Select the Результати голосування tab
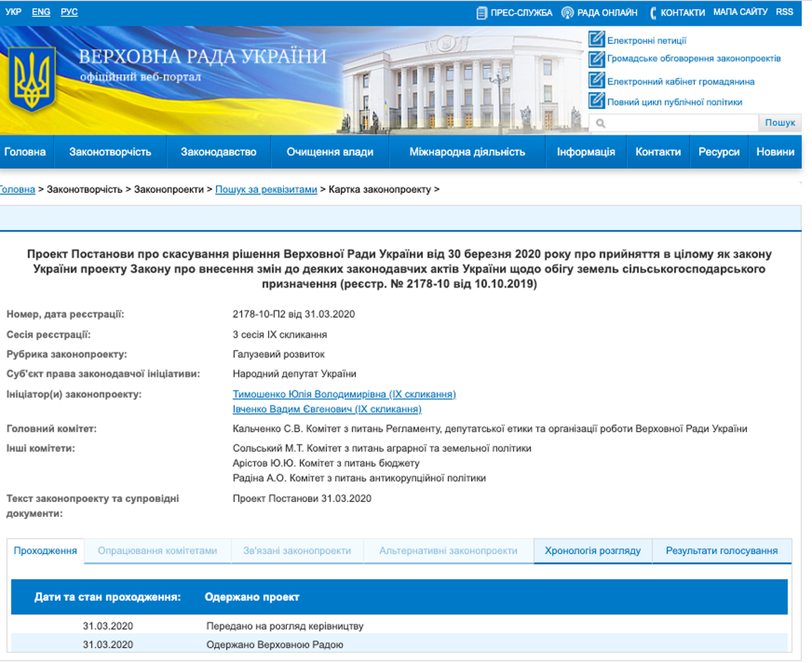The width and height of the screenshot is (812, 663). pos(722,551)
